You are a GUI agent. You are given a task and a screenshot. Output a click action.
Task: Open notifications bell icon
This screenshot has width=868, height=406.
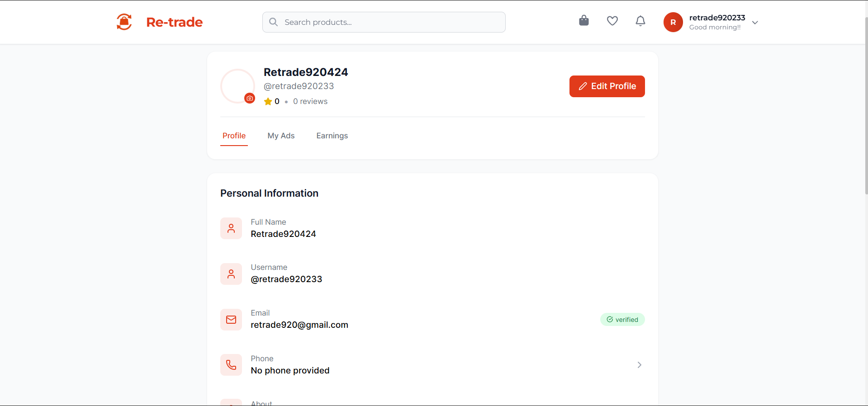point(640,21)
